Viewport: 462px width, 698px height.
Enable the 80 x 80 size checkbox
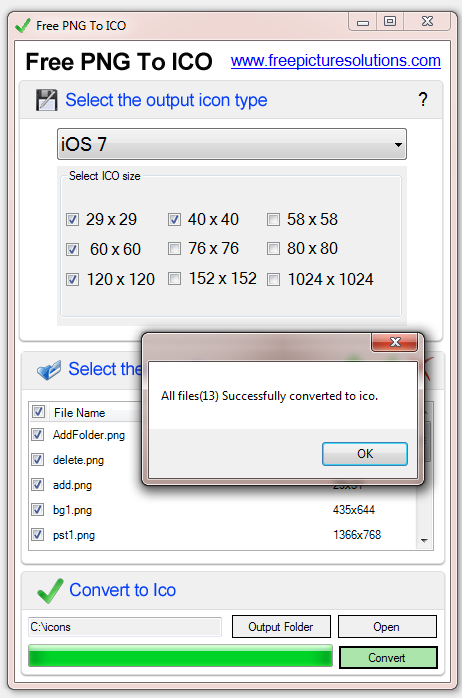273,248
